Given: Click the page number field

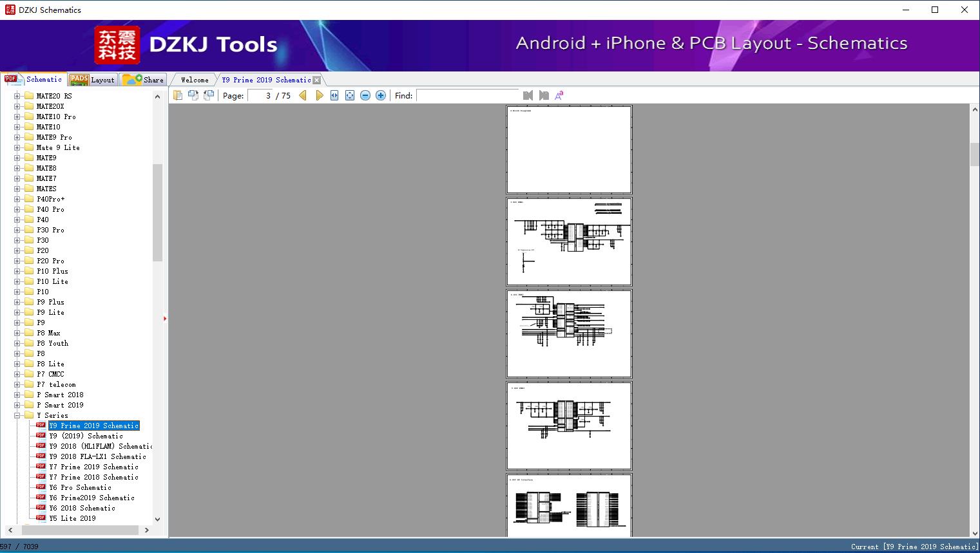Looking at the screenshot, I should tap(260, 95).
